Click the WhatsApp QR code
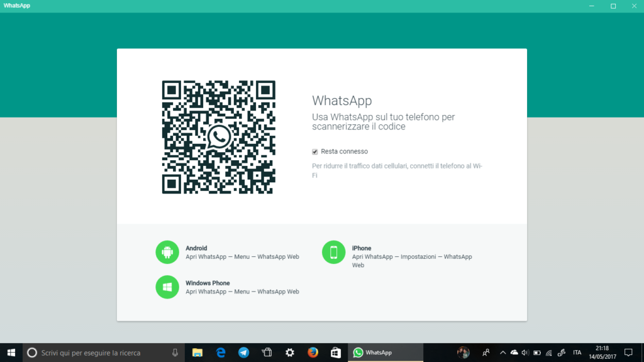This screenshot has height=362, width=644. pyautogui.click(x=218, y=137)
